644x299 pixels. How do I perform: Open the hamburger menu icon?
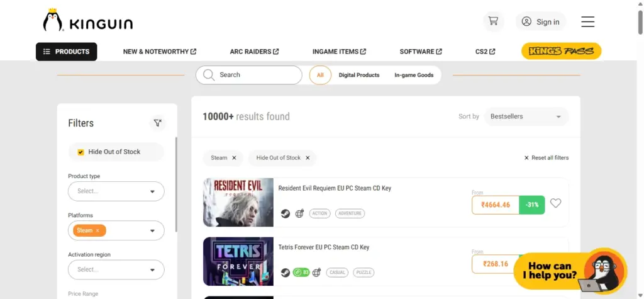(x=588, y=21)
